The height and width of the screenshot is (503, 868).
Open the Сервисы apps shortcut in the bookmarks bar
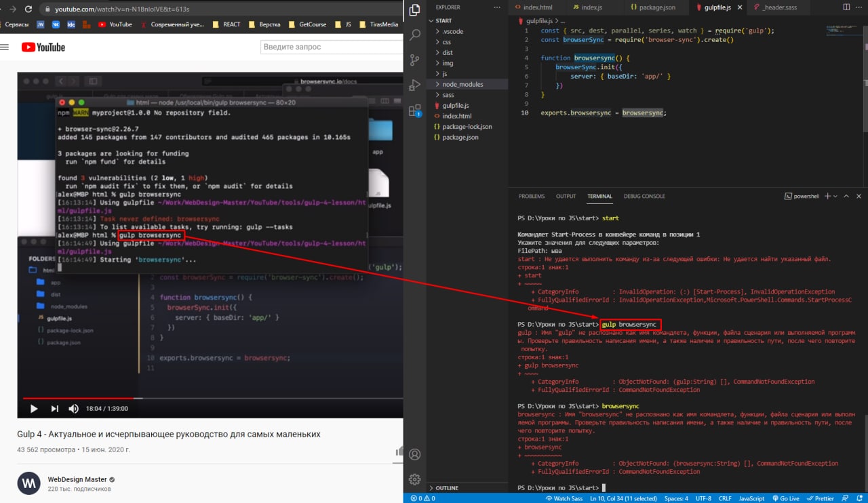click(15, 24)
